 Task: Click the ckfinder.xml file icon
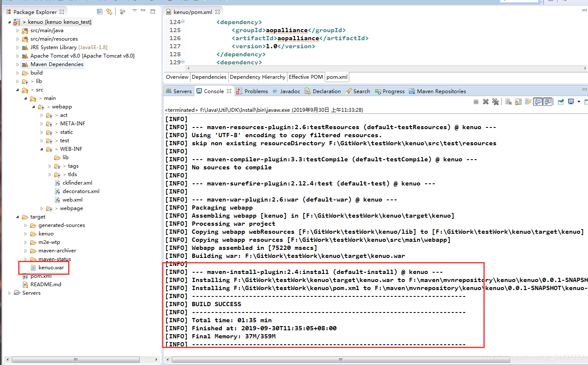point(58,183)
